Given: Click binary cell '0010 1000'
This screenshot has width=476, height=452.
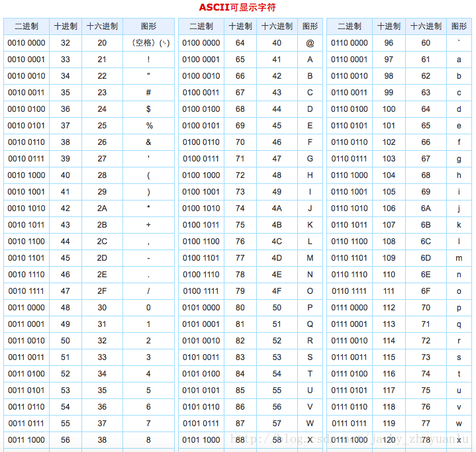Looking at the screenshot, I should click(x=26, y=175).
